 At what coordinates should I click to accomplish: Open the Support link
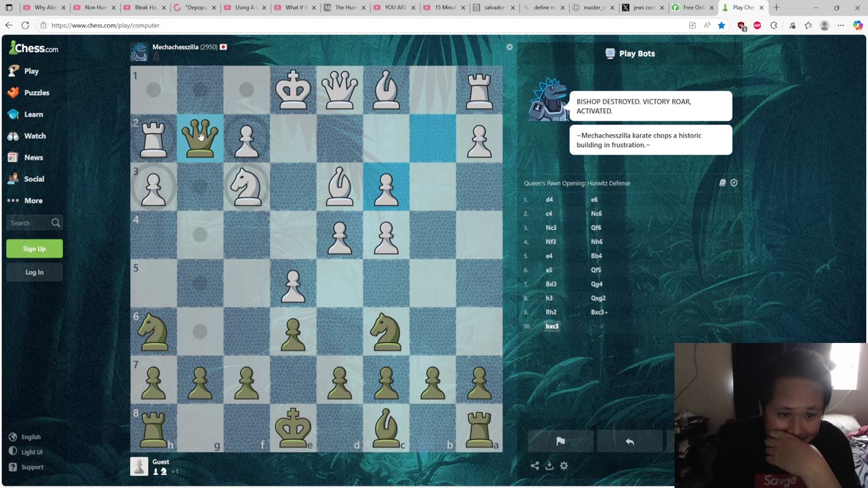coord(26,467)
